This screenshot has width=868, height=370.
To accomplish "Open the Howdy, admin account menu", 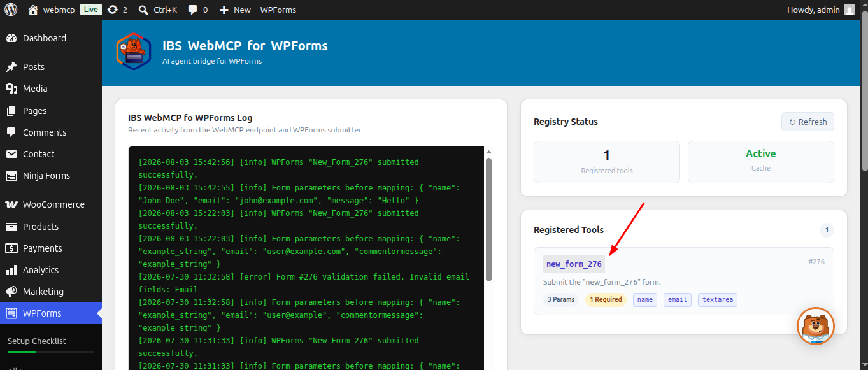I will click(x=821, y=10).
